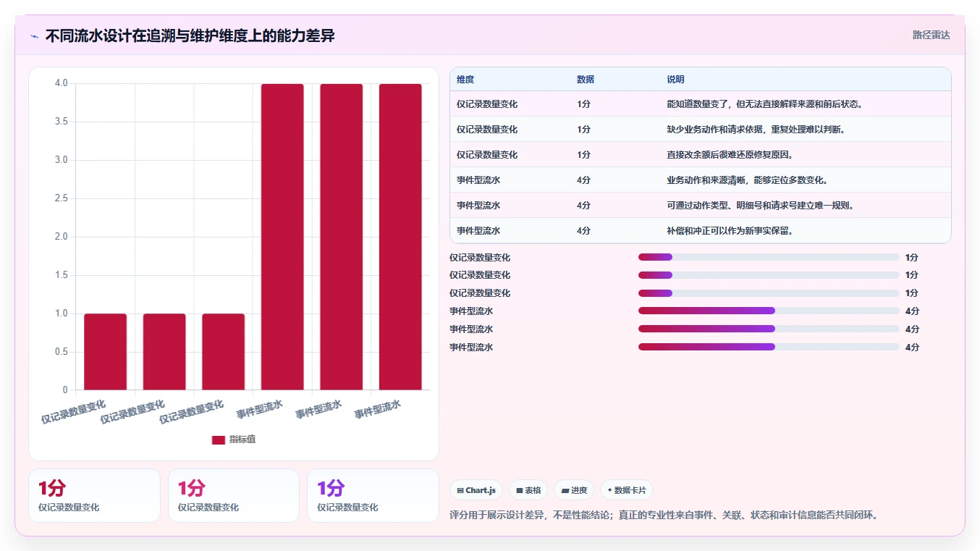Viewport: 980px width, 551px height.
Task: Click 事件型流水 cell in 业务动作和来源清晰 row
Action: pos(478,180)
